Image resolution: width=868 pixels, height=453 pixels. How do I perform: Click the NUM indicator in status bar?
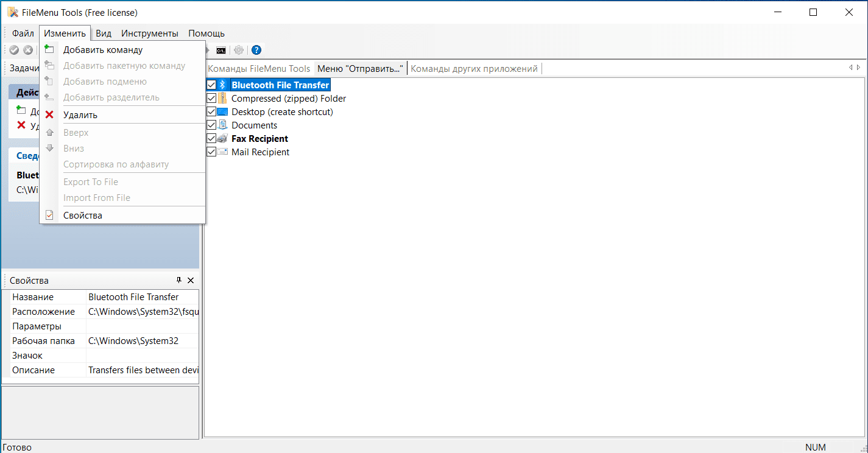click(x=816, y=448)
